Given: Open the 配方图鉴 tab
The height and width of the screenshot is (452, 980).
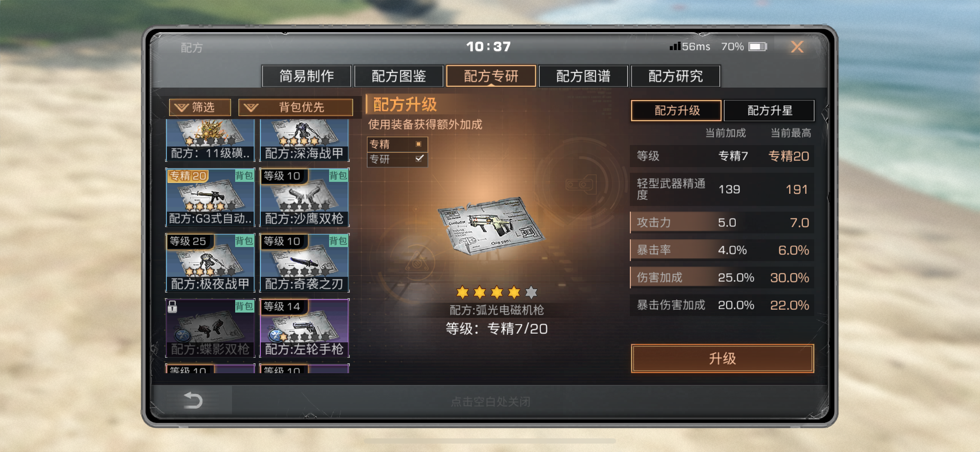Looking at the screenshot, I should [x=398, y=76].
